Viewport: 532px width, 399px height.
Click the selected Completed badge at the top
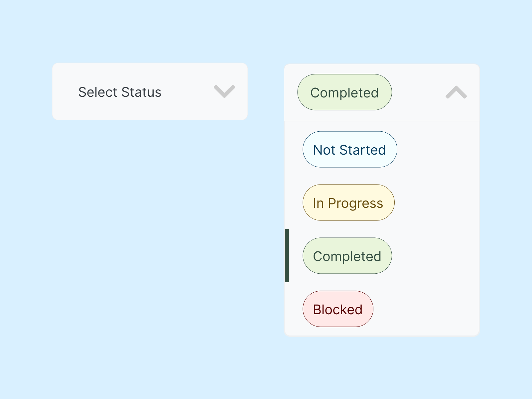pyautogui.click(x=344, y=92)
